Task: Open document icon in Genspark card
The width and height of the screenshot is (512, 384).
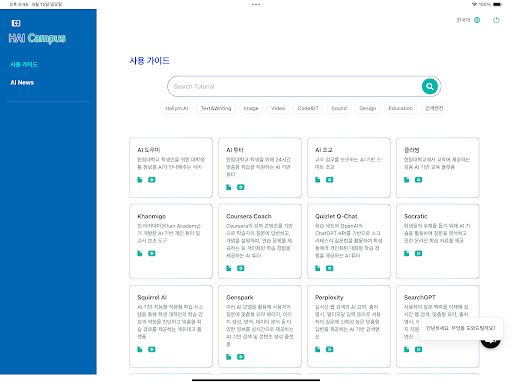Action: click(229, 357)
